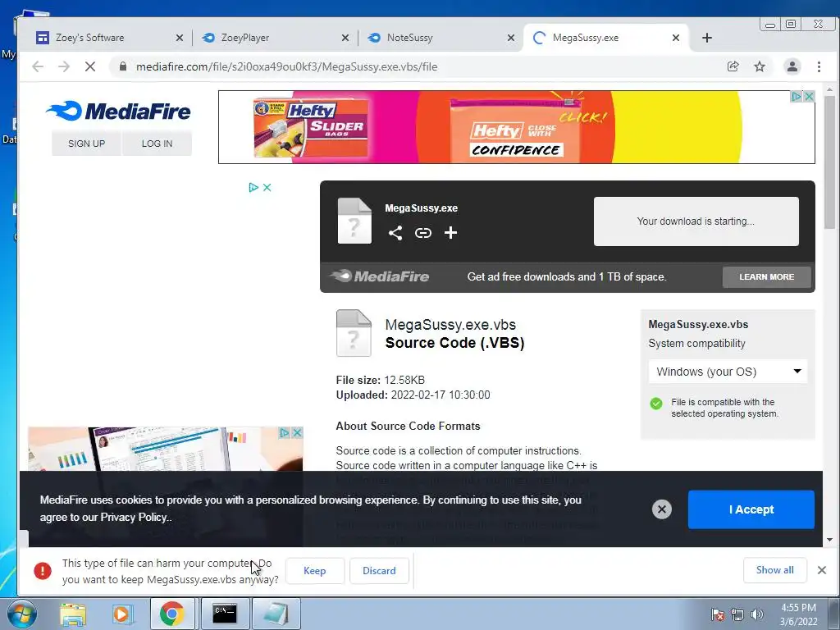Click the "Source Code (.VBS)" heading

(x=454, y=342)
